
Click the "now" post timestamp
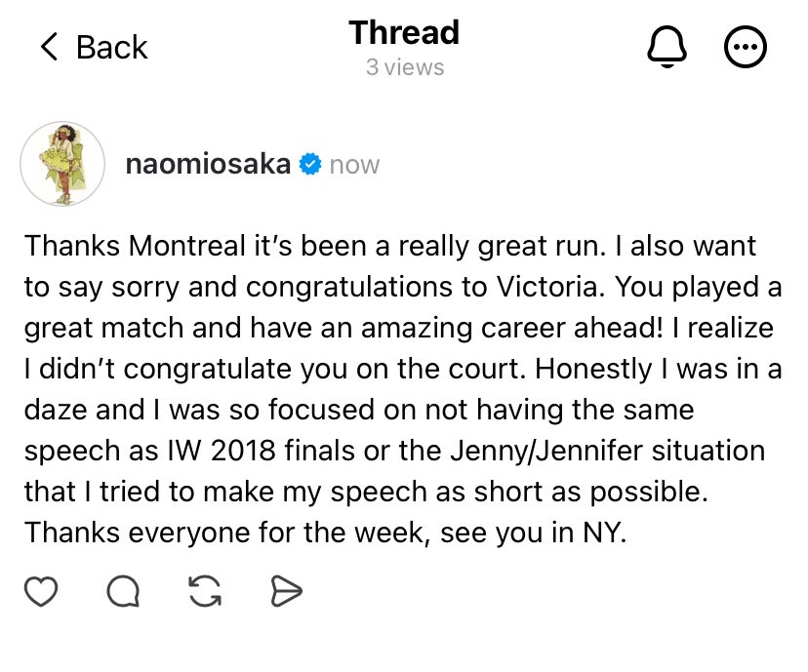(354, 165)
